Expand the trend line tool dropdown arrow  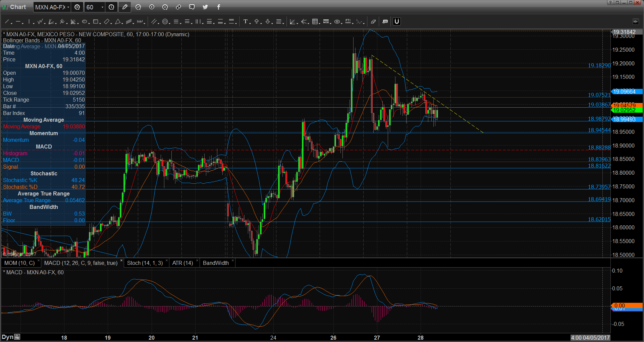tap(11, 23)
